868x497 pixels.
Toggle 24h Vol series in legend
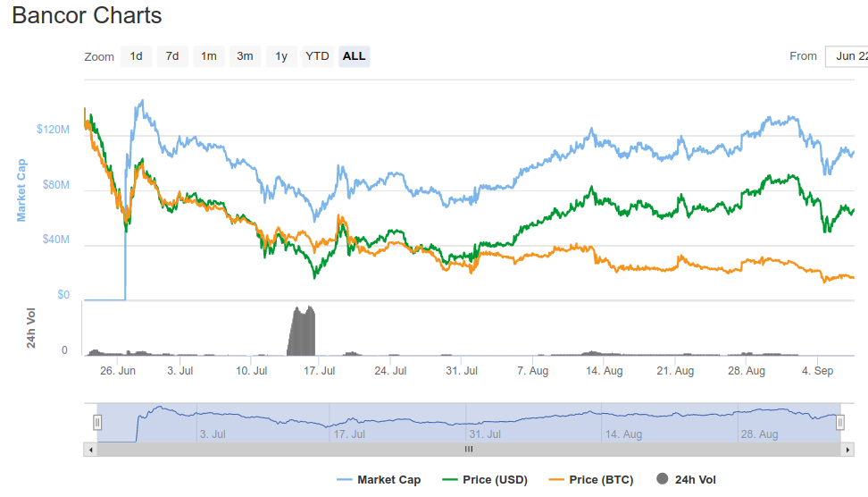pos(686,480)
